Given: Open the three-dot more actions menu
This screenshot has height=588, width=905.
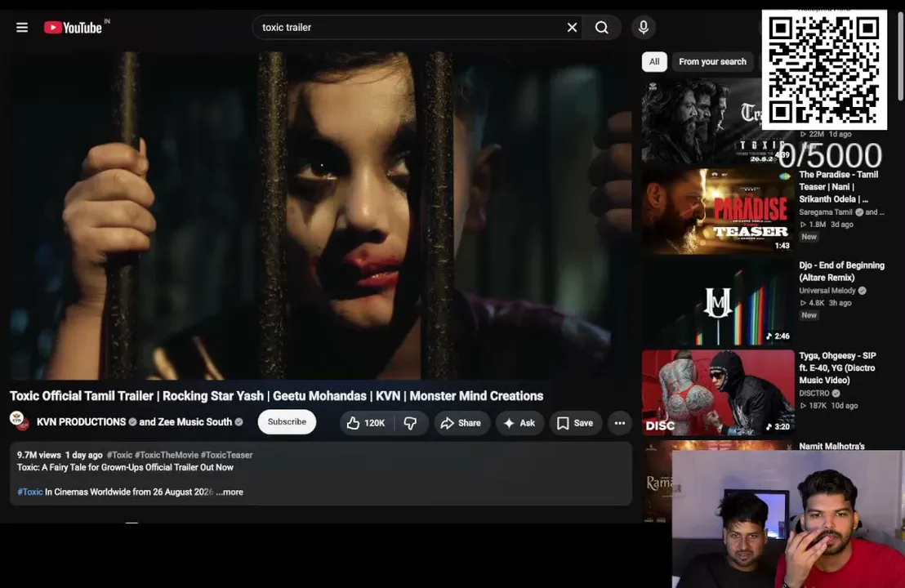Looking at the screenshot, I should tap(619, 423).
